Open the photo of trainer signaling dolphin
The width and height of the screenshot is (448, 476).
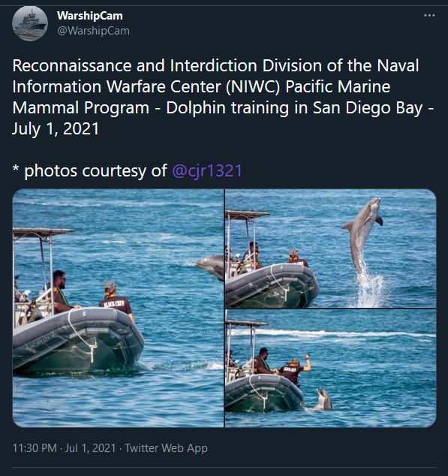coord(330,368)
